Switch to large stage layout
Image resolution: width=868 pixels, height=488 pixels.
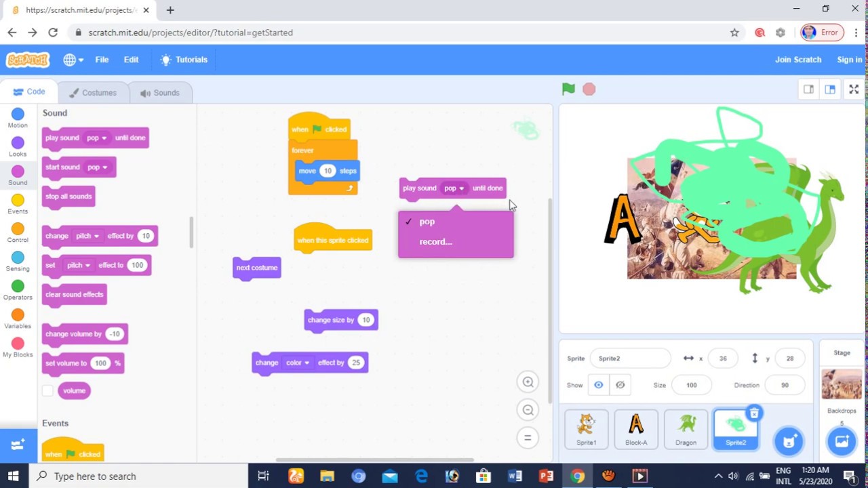tap(830, 89)
